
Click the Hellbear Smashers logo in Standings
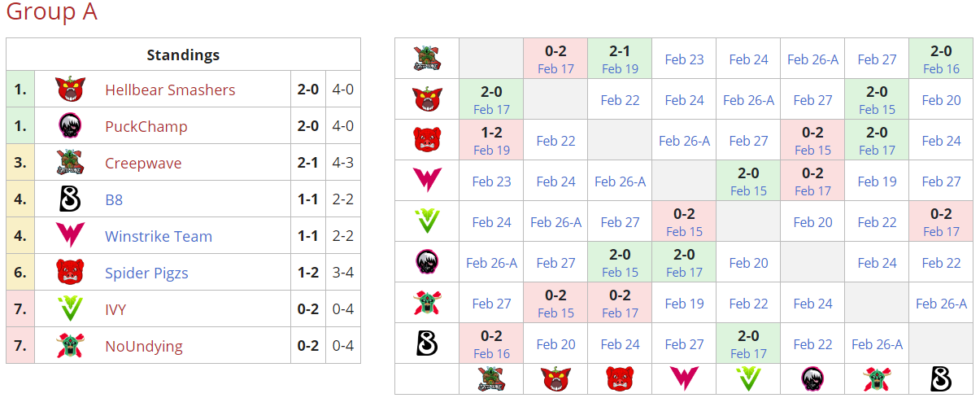(x=71, y=90)
